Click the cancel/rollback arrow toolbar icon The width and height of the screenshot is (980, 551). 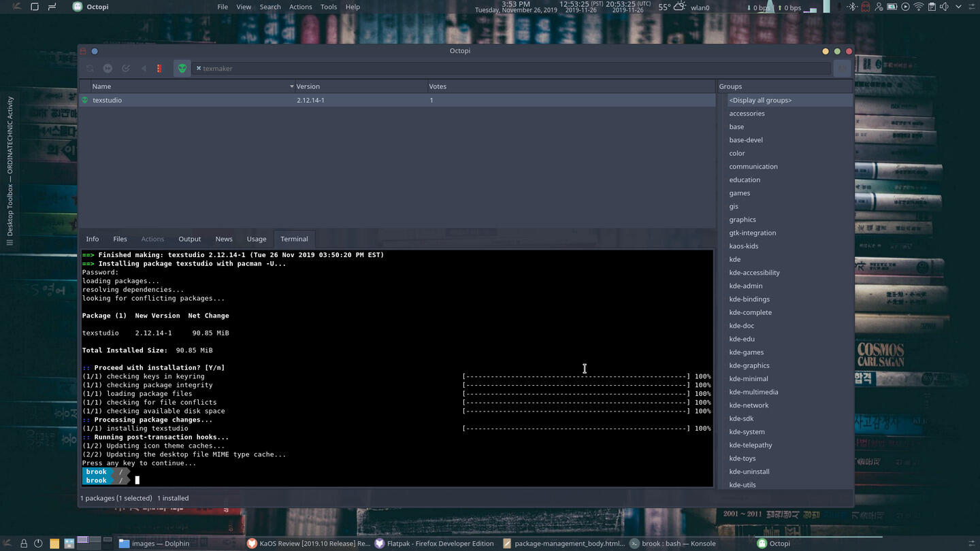(x=144, y=68)
